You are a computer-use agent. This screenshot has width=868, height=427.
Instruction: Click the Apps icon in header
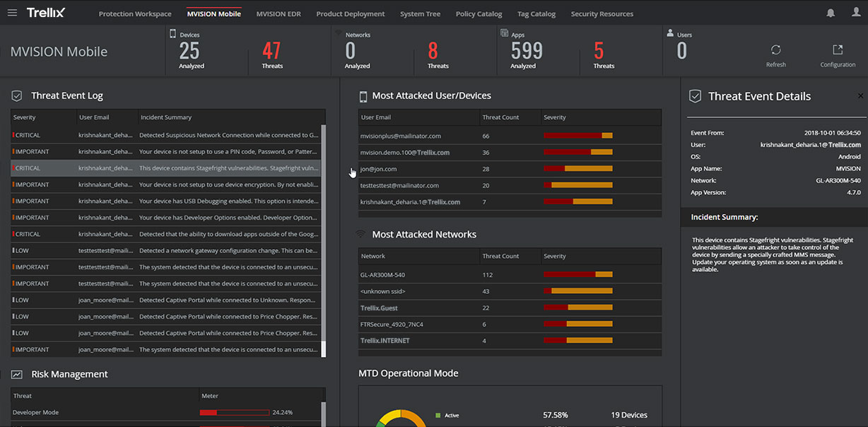coord(504,33)
